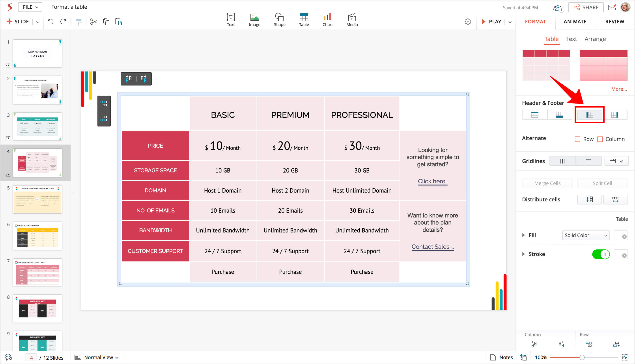
Task: Click the vertical gridlines icon
Action: point(562,161)
